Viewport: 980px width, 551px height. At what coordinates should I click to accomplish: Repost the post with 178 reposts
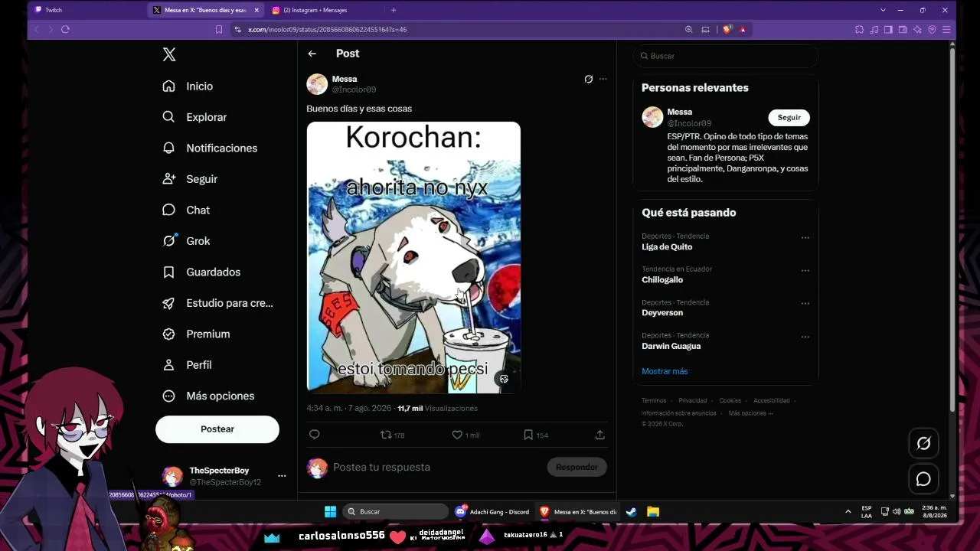click(392, 435)
